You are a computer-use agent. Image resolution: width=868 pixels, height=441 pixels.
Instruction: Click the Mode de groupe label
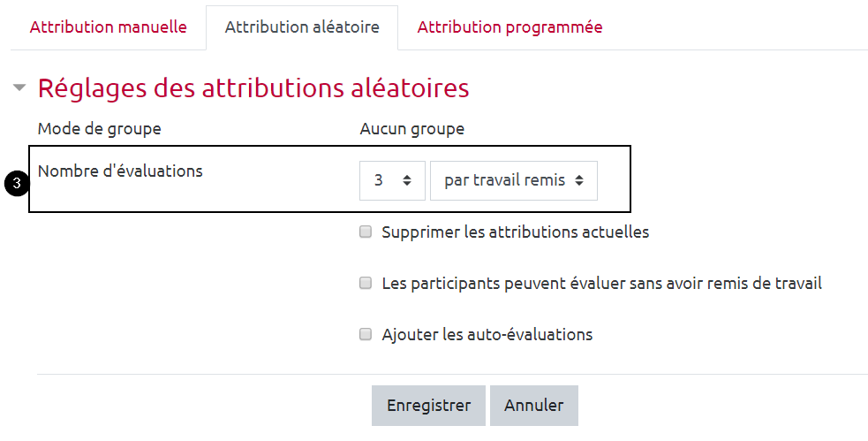point(99,129)
